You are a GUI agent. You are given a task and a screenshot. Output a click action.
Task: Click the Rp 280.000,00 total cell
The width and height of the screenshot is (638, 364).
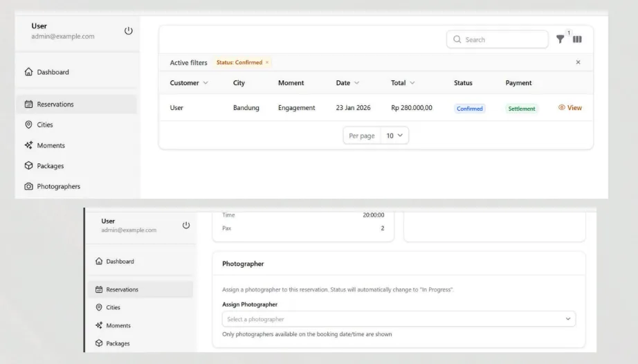pyautogui.click(x=411, y=107)
